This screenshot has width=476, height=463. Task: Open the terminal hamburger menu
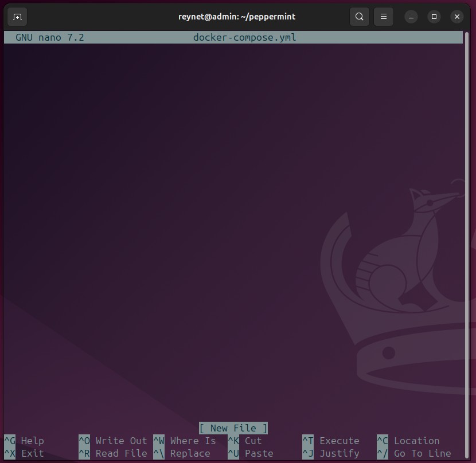click(x=384, y=17)
